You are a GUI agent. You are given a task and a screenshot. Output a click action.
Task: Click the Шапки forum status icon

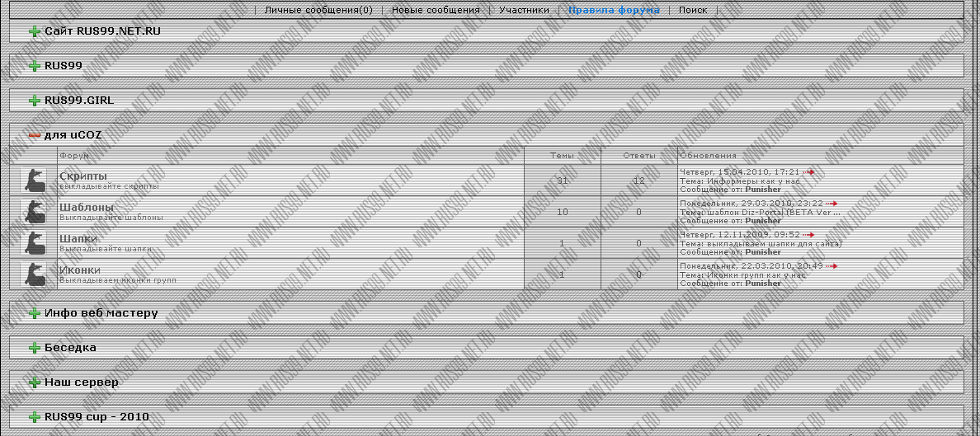34,242
